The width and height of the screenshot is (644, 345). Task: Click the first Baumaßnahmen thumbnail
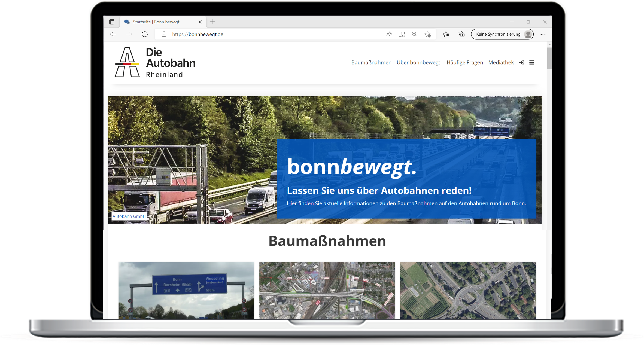[184, 298]
